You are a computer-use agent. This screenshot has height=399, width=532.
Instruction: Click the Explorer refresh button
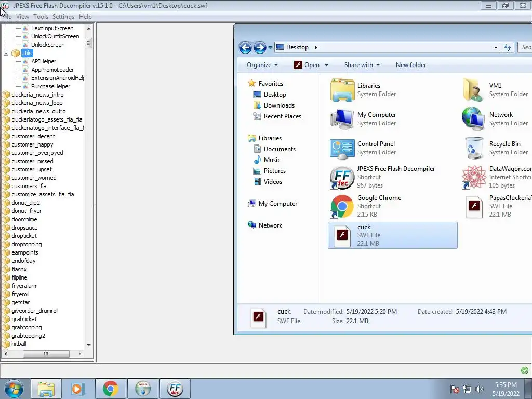coord(508,47)
